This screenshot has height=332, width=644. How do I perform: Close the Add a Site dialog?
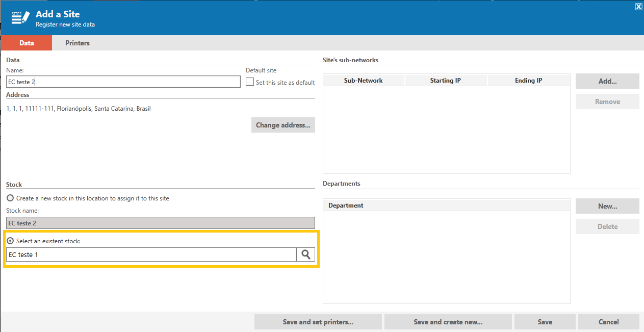638,7
